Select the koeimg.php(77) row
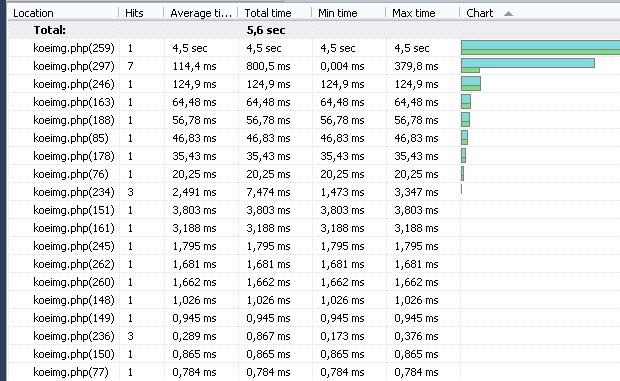Image resolution: width=620 pixels, height=381 pixels. point(314,372)
